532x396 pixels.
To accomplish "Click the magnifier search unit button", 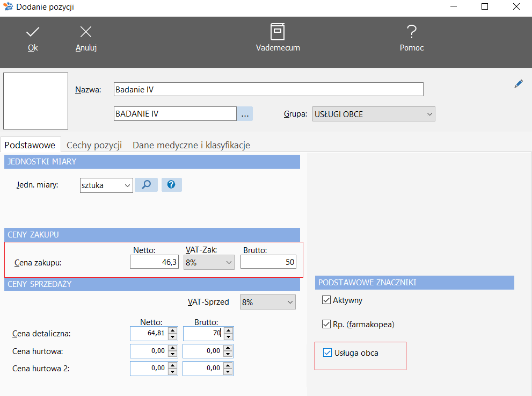I will pos(146,185).
